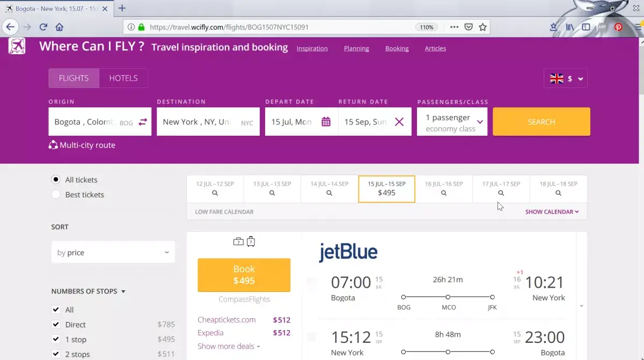
Task: Search fares for 16 Jul–16 Sep
Action: [x=444, y=188]
